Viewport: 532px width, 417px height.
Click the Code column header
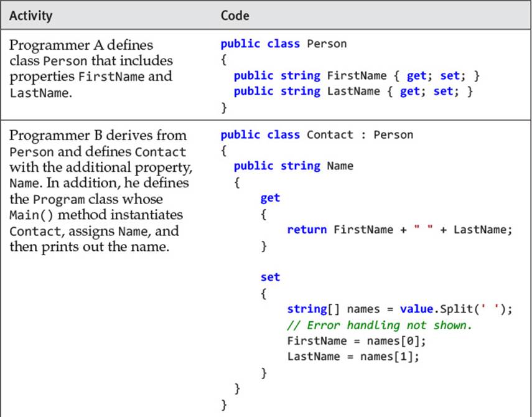(235, 16)
